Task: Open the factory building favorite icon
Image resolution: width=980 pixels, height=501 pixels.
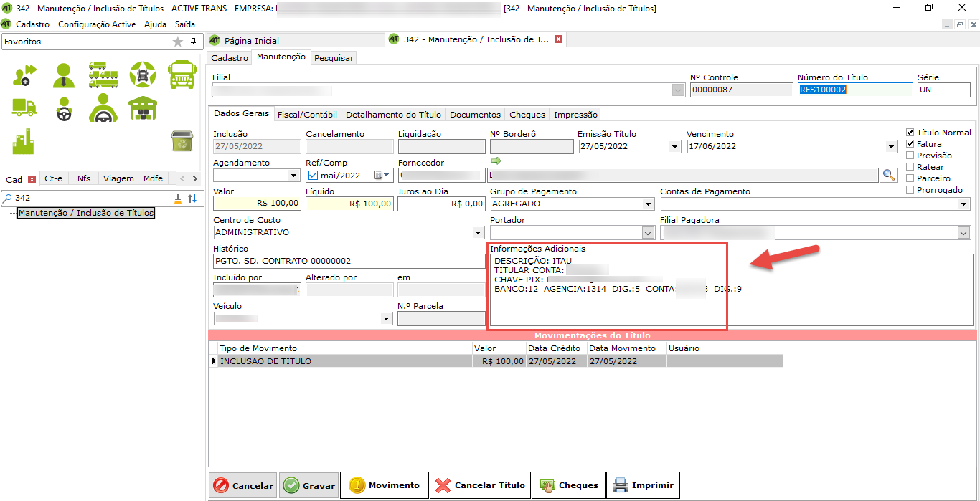Action: [24, 141]
